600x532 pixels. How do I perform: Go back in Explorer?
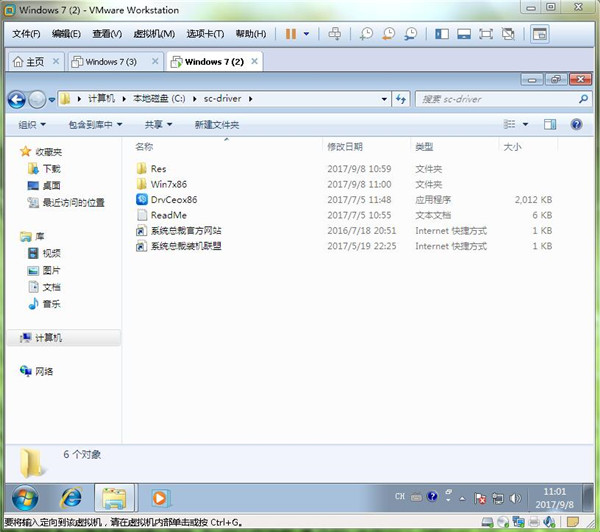pyautogui.click(x=16, y=100)
